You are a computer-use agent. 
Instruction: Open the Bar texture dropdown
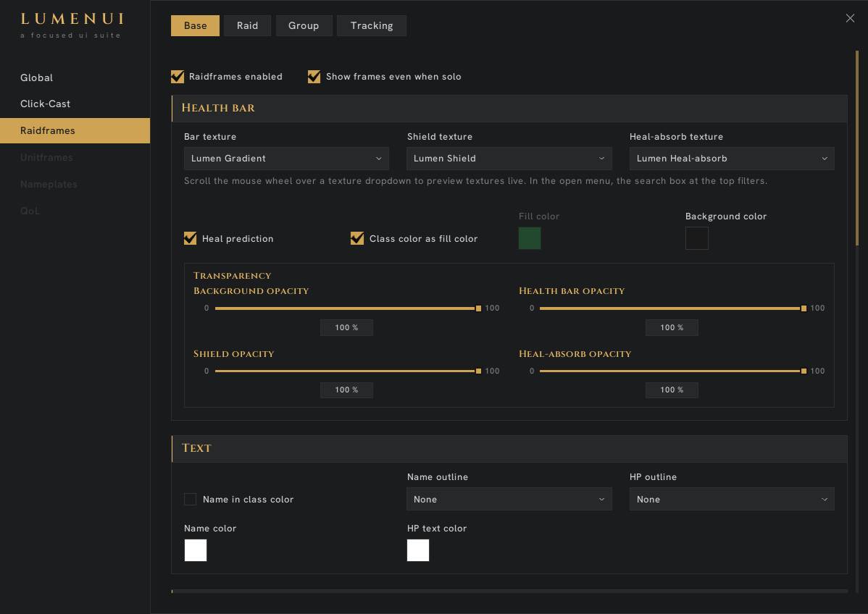tap(286, 158)
